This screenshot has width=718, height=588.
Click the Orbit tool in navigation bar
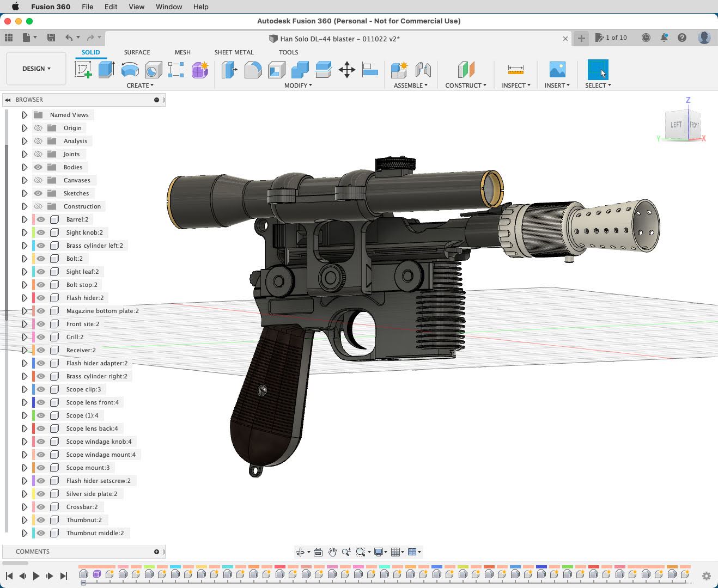(300, 552)
